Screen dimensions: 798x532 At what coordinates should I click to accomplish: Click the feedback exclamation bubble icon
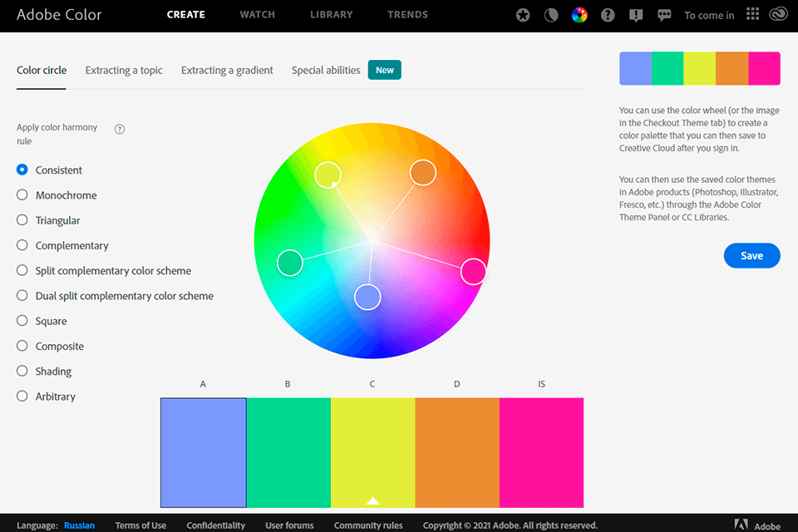pyautogui.click(x=636, y=16)
